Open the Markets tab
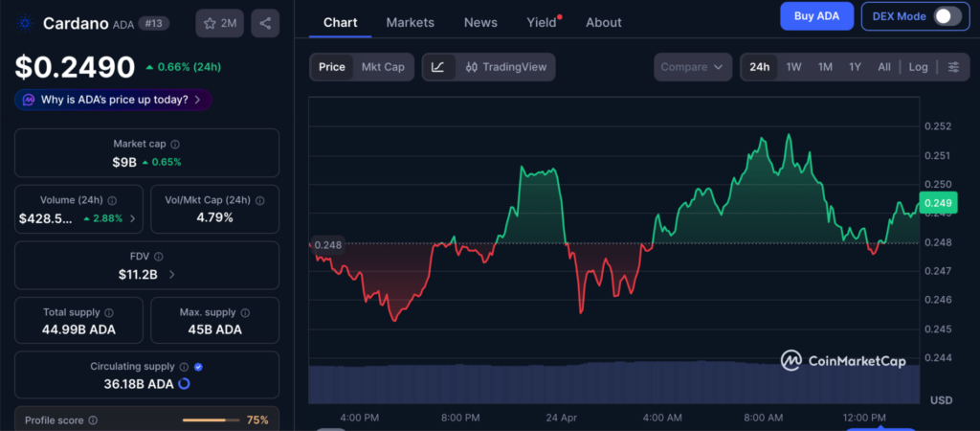 [410, 22]
